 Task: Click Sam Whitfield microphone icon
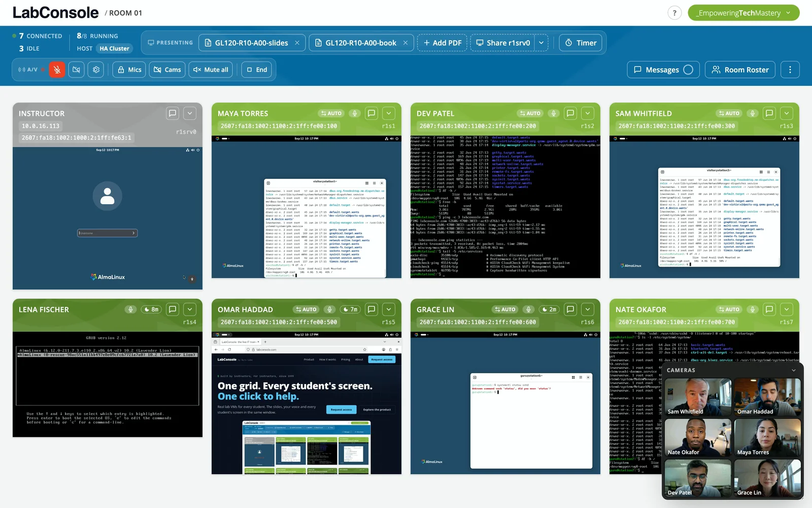(x=753, y=113)
